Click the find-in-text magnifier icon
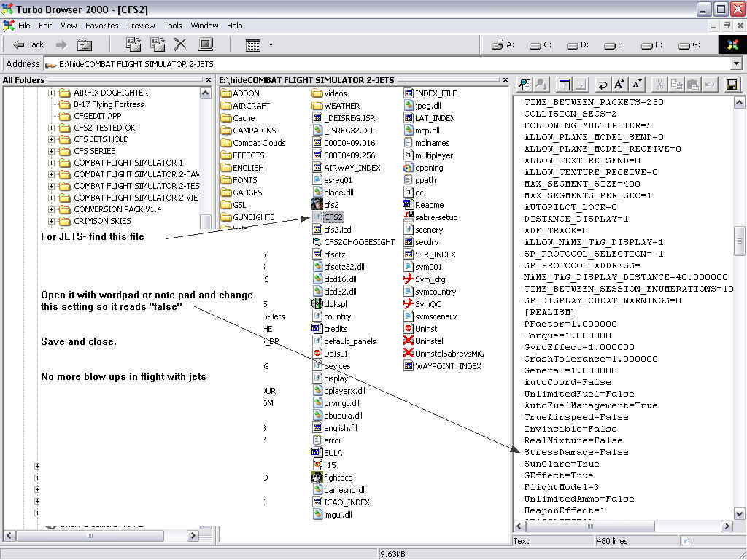Screen dimensions: 747x560 pos(525,85)
